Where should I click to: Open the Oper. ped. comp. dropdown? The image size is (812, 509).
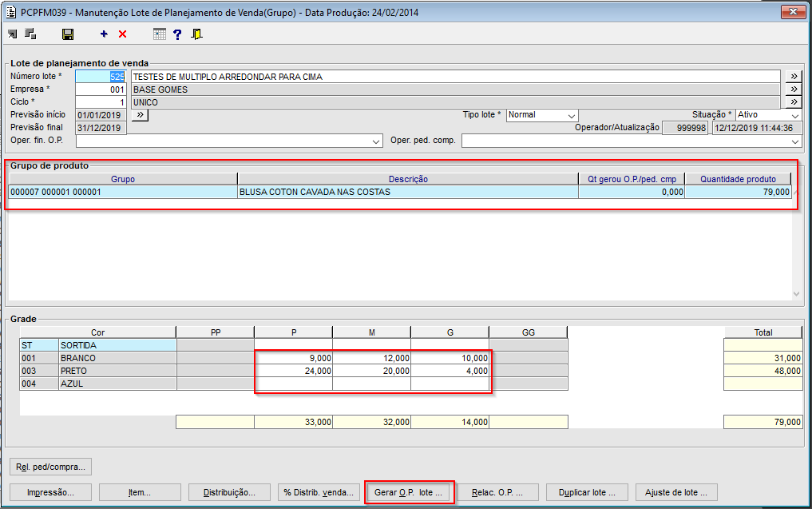795,141
